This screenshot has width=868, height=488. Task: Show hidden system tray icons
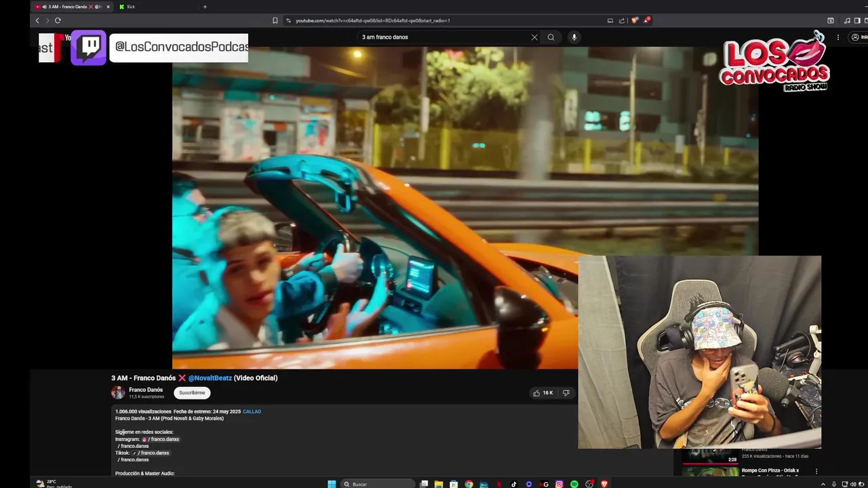point(823,484)
